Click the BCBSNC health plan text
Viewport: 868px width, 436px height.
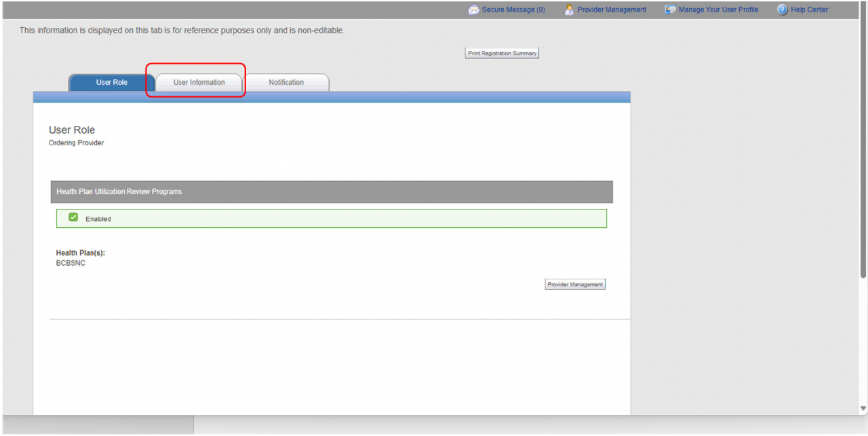point(71,263)
